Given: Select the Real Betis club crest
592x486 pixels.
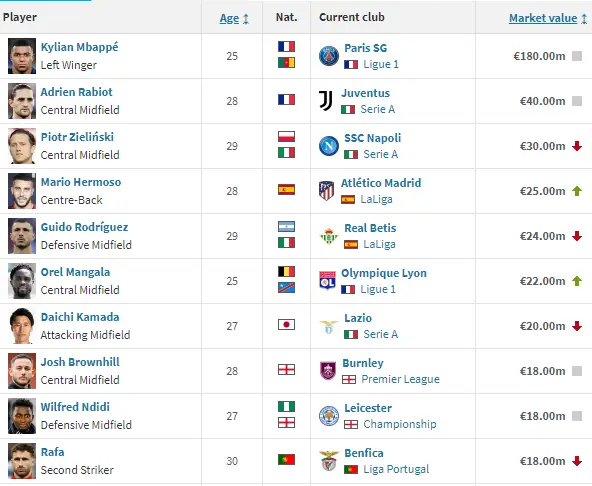Looking at the screenshot, I should click(x=328, y=236).
